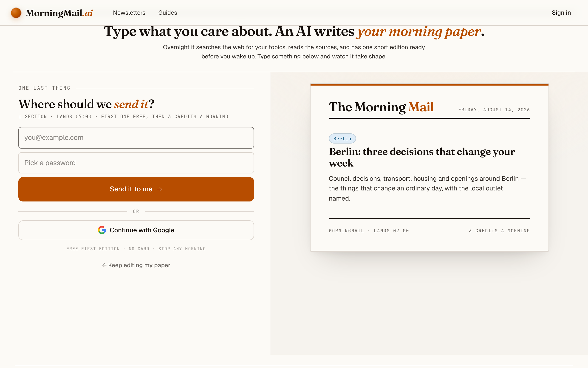Screen dimensions: 588x368
Task: Open the Guides nav item
Action: point(168,13)
